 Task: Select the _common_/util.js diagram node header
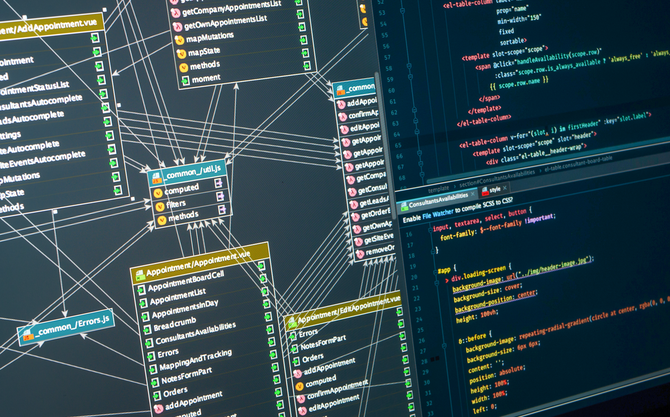[188, 173]
